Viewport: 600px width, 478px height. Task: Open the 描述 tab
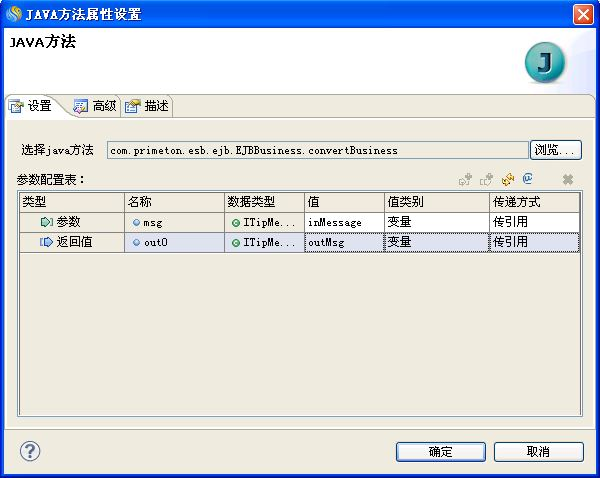pos(147,106)
